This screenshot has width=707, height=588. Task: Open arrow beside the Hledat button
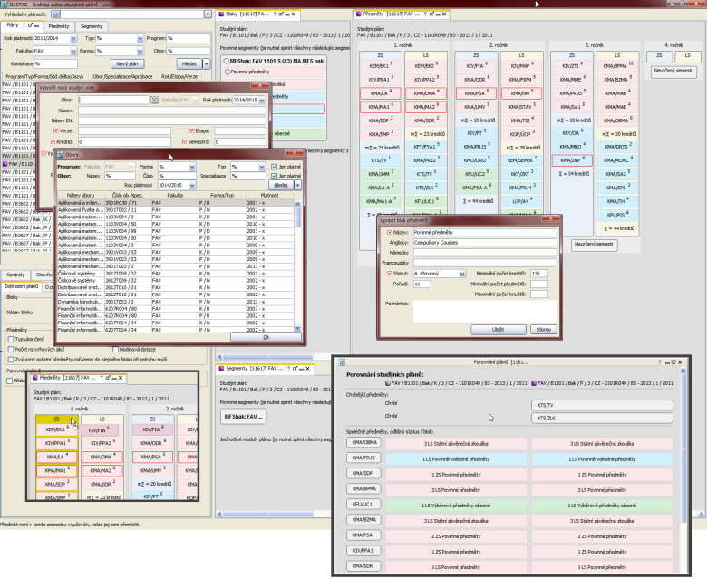[207, 64]
